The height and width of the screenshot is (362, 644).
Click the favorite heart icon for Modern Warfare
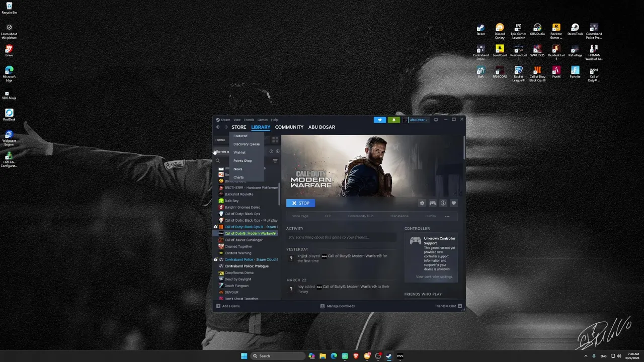coord(453,203)
